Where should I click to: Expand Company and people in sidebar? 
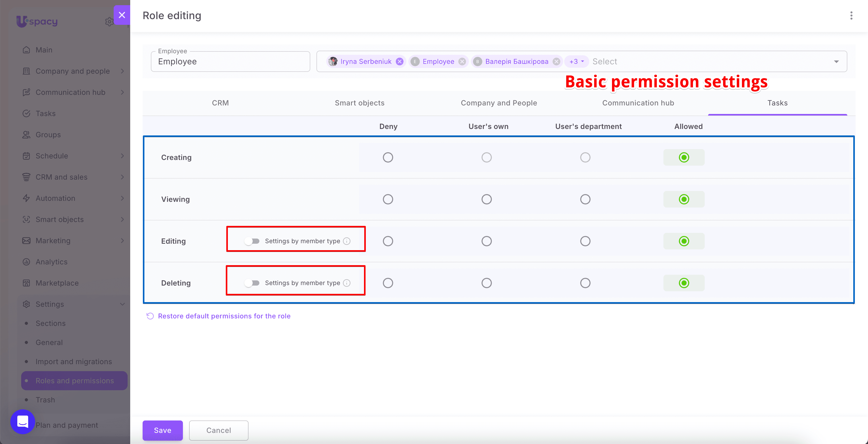click(x=122, y=71)
